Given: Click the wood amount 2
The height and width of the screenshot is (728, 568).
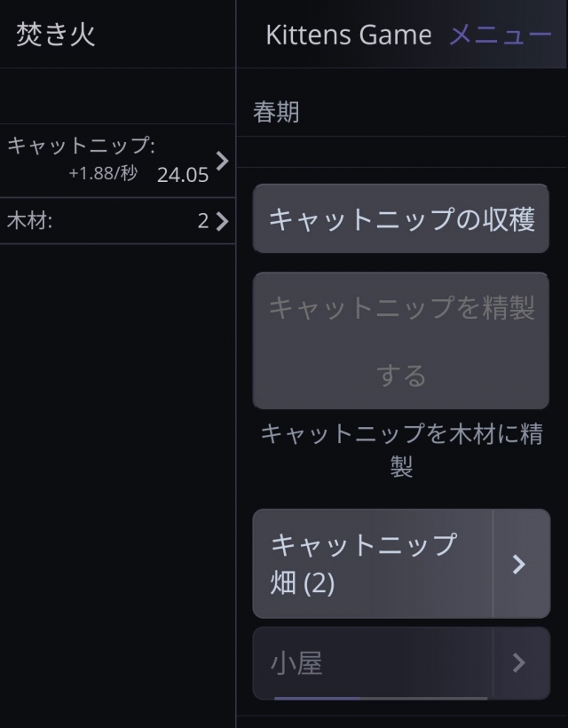Looking at the screenshot, I should (202, 221).
